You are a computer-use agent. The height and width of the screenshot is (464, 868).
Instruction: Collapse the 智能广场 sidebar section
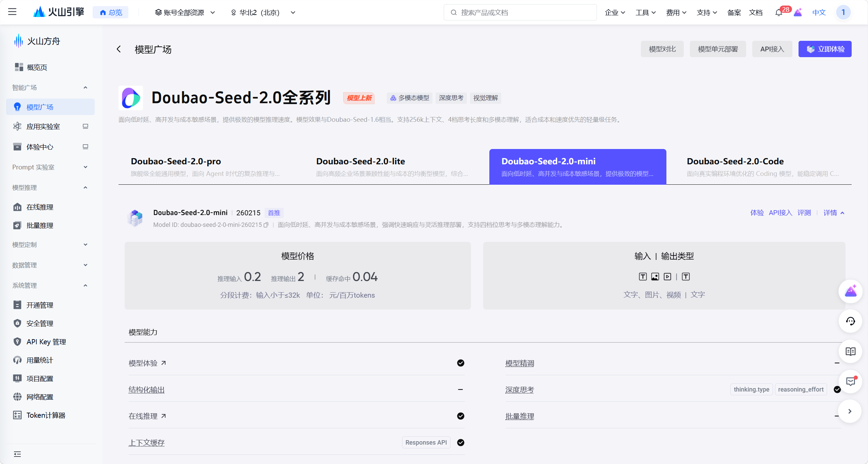[85, 88]
